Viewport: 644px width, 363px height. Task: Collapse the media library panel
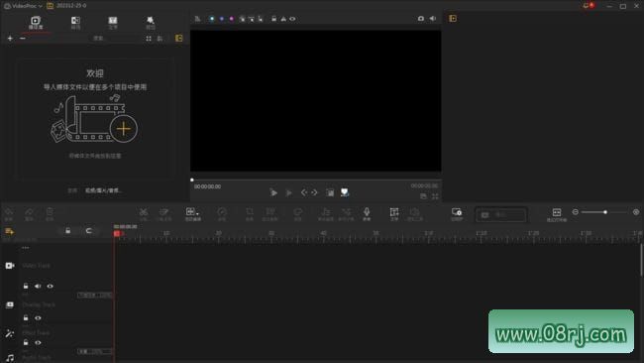[x=179, y=39]
